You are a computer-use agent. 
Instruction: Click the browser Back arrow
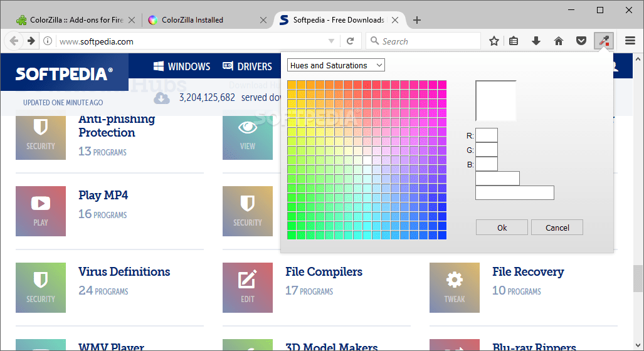click(x=14, y=41)
